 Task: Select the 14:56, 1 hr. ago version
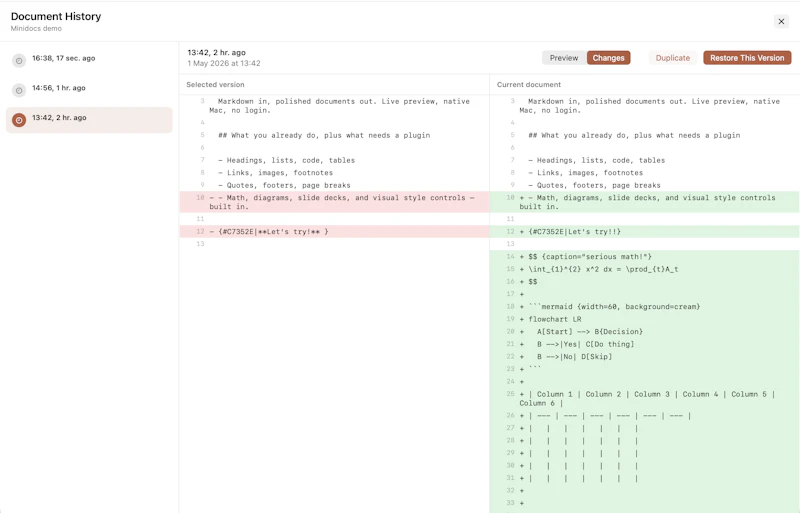89,90
